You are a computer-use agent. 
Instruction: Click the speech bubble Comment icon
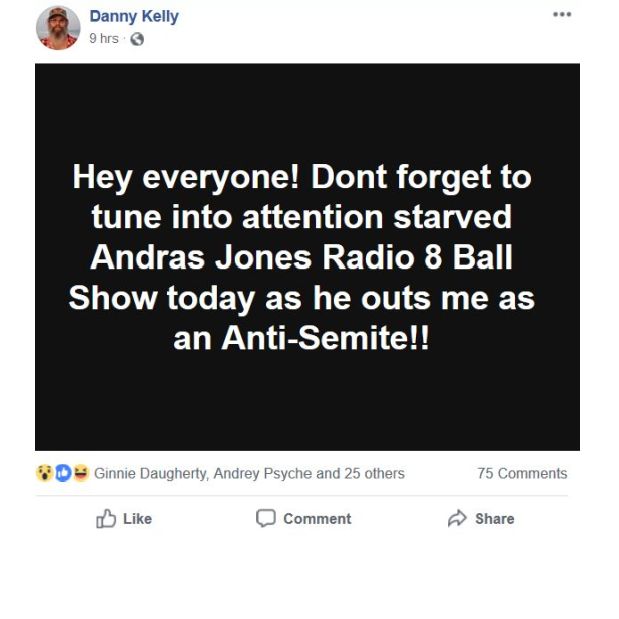click(x=266, y=518)
